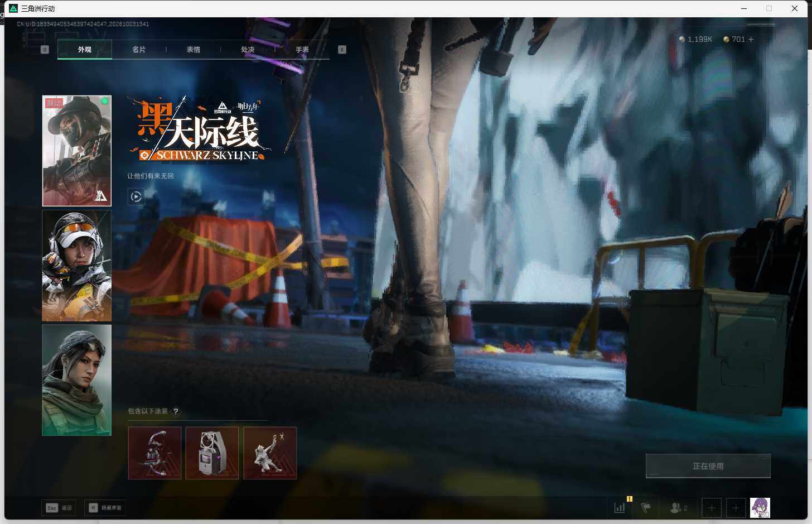Screen dimensions: 812x524
Task: Select the operator skin with the green scarf
Action: (77, 380)
